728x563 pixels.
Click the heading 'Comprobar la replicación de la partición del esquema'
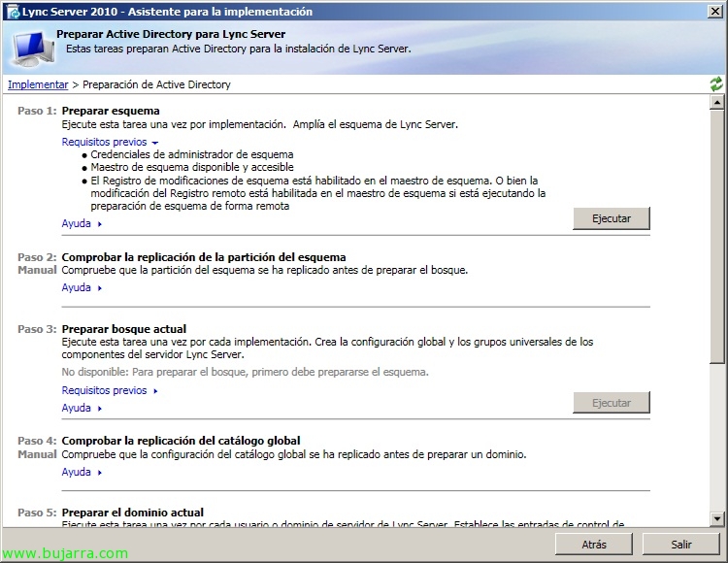[204, 257]
